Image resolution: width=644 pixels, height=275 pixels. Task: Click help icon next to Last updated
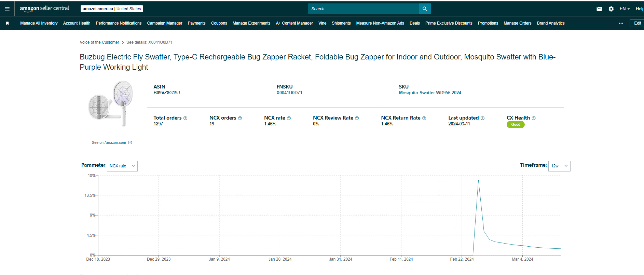483,118
